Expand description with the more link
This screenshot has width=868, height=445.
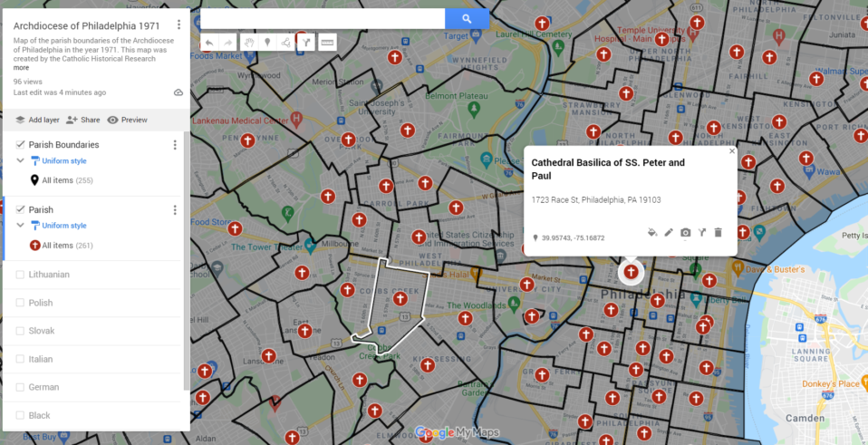[21, 68]
